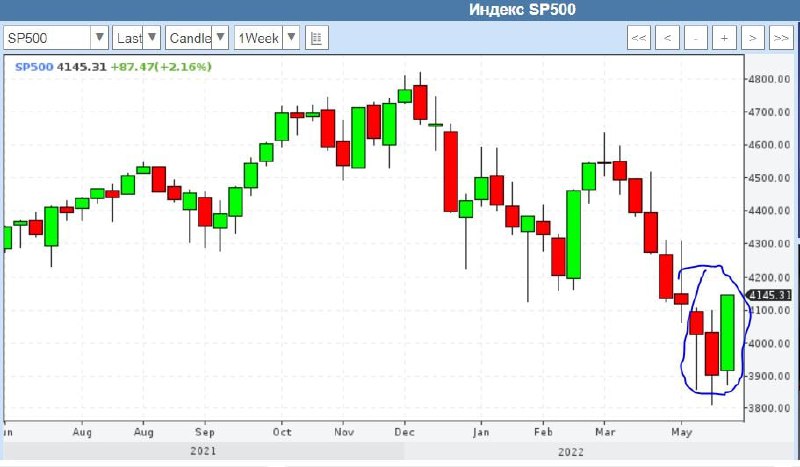Click the 2021 year band on timeline
Viewport: 800px width, 467px height.
[203, 451]
